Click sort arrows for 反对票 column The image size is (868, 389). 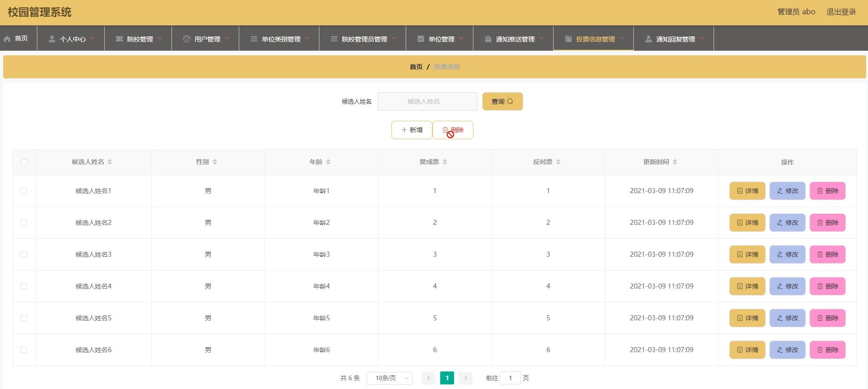click(x=558, y=162)
